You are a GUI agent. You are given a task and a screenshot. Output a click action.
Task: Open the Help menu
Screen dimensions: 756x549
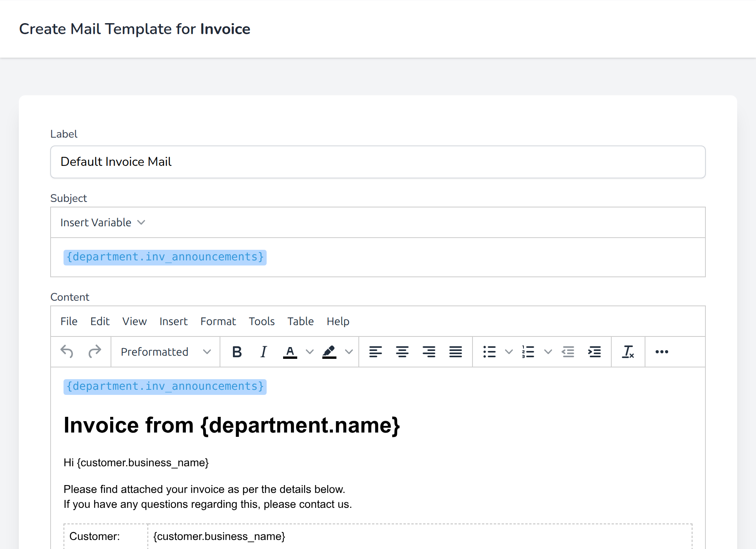point(338,321)
